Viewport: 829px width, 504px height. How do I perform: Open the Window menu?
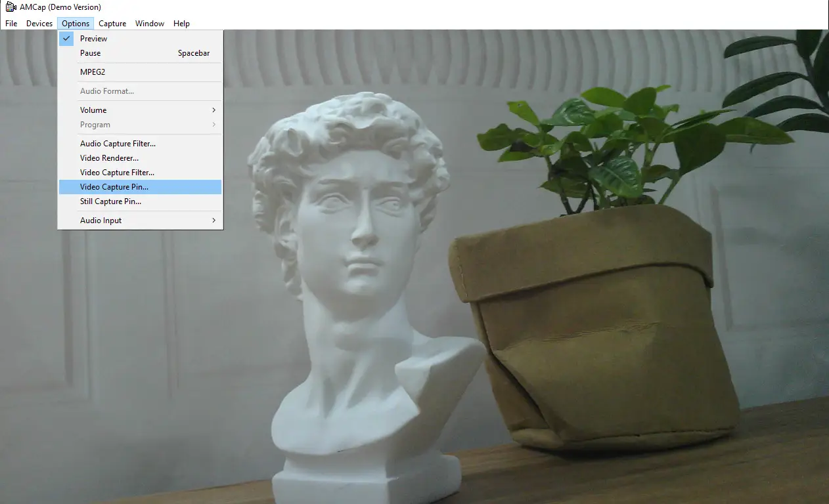[x=150, y=24]
